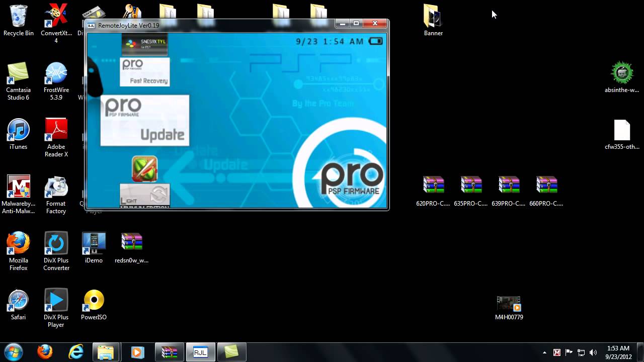Launch Malwarebytes Anti-Malware desktop shortcut
The image size is (644, 362).
click(18, 195)
